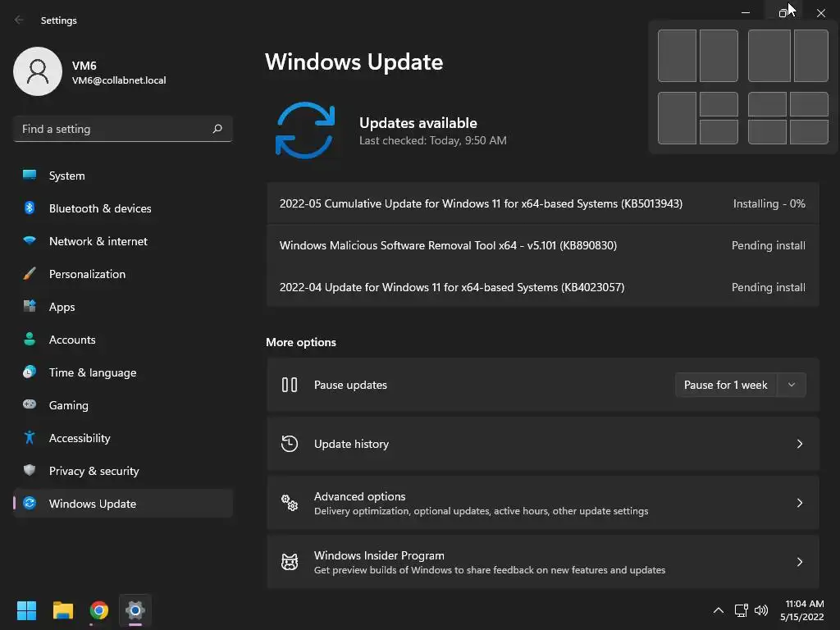Click Pending install status for KB4023057
Viewport: 840px width, 630px height.
768,287
